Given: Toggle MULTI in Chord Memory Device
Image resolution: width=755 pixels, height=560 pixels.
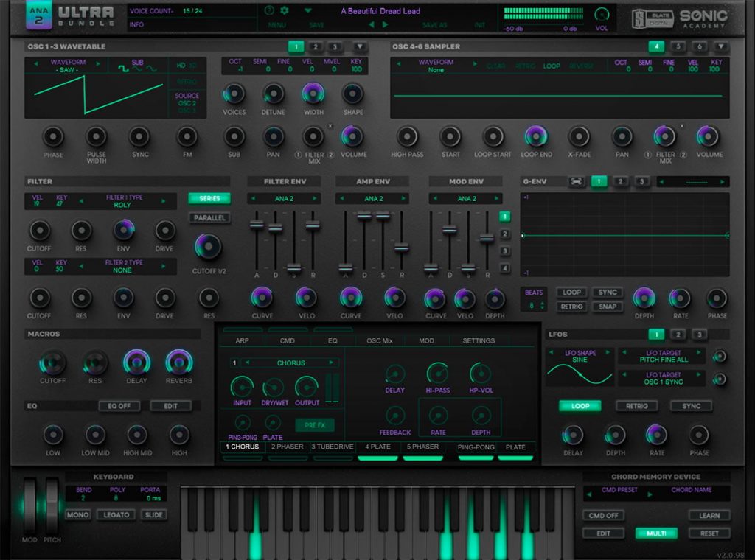Looking at the screenshot, I should pyautogui.click(x=656, y=533).
